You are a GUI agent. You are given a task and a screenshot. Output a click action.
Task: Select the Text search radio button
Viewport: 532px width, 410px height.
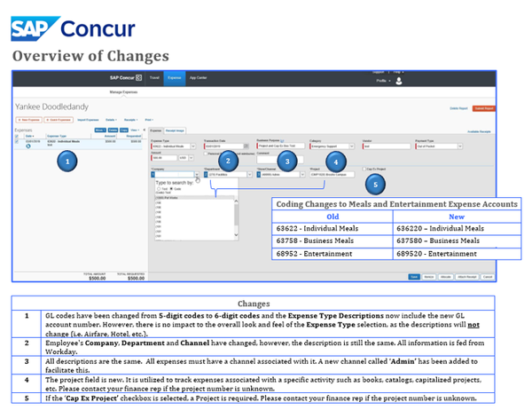pyautogui.click(x=160, y=189)
